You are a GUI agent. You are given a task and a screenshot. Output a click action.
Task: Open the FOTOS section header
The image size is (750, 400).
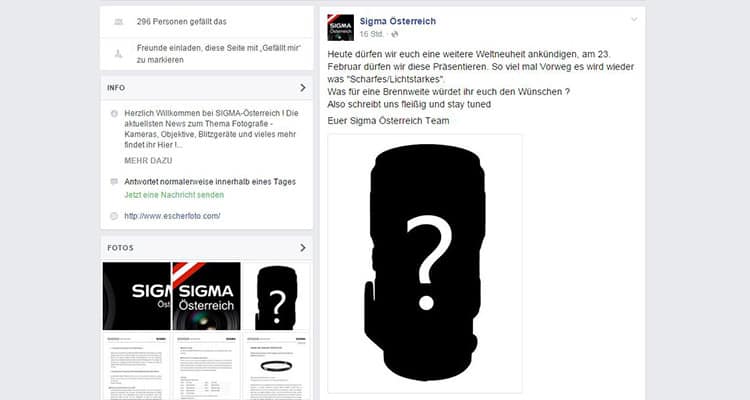pyautogui.click(x=207, y=248)
